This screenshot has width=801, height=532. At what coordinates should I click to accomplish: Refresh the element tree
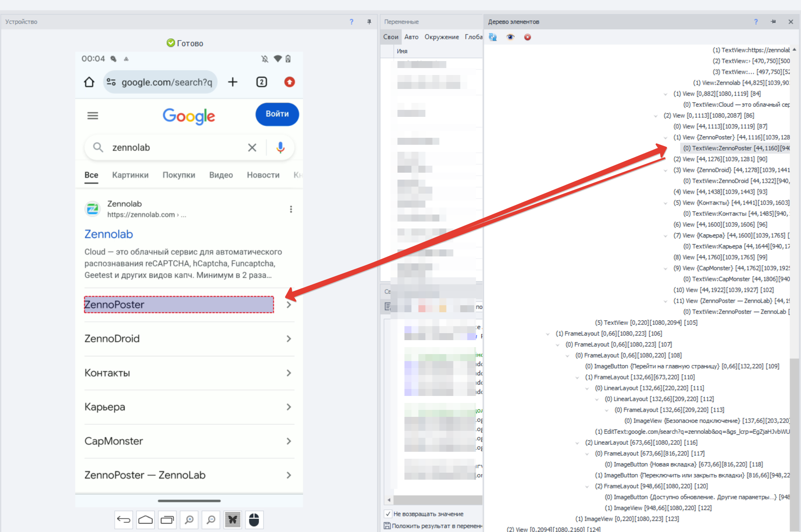[x=493, y=37]
